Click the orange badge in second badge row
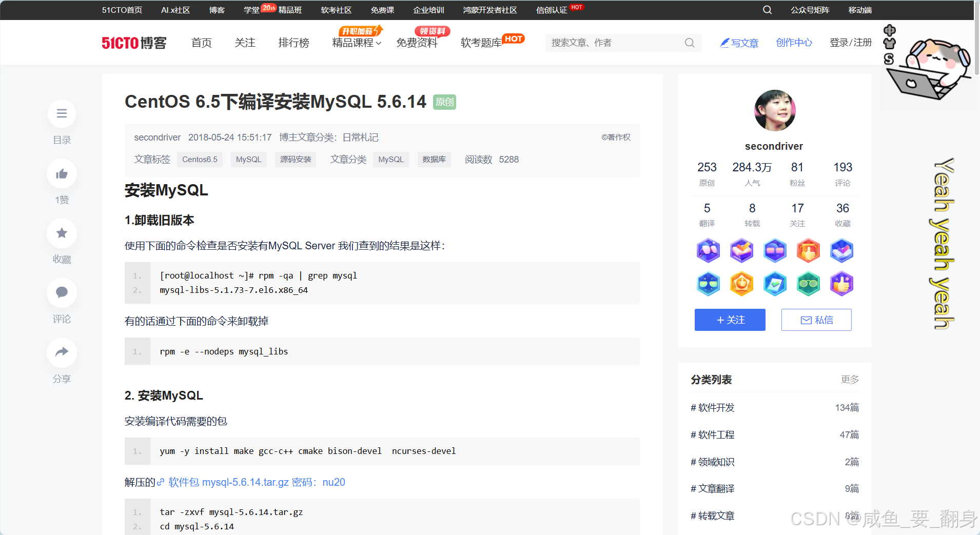Image resolution: width=980 pixels, height=535 pixels. (x=741, y=284)
